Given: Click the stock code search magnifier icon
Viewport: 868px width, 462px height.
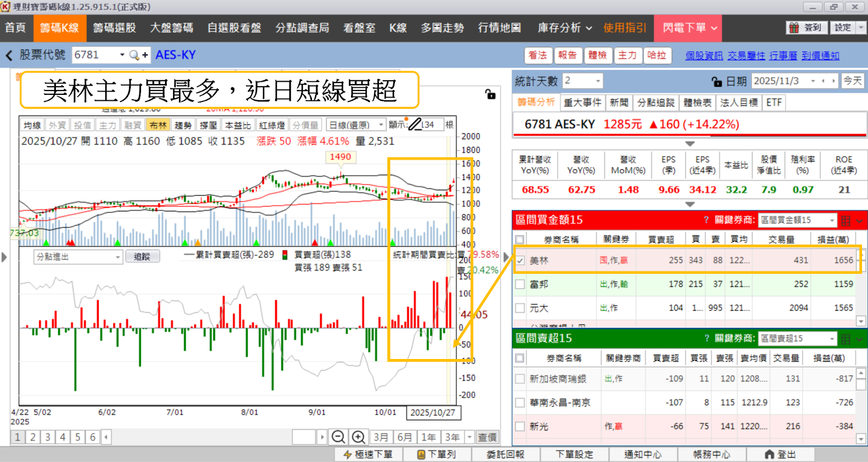Looking at the screenshot, I should tap(134, 55).
